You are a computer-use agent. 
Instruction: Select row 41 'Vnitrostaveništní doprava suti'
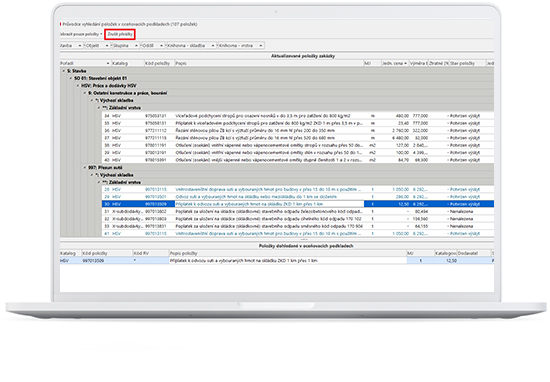tap(298, 234)
